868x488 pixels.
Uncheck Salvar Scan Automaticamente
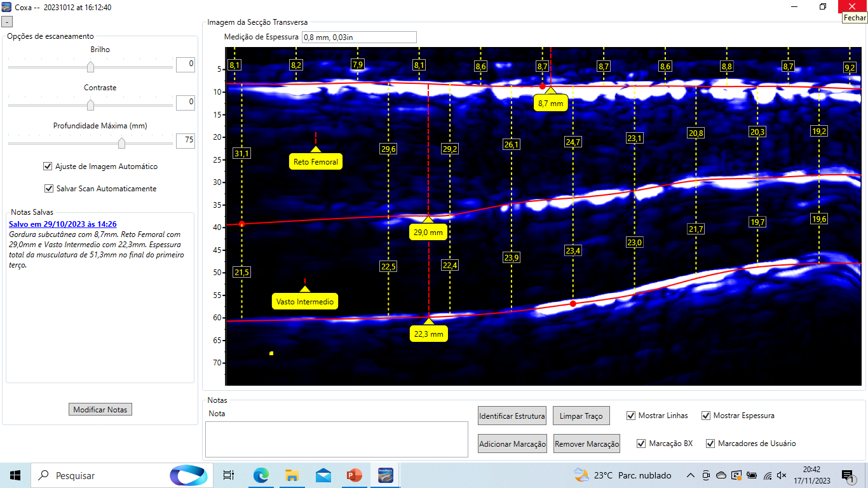[48, 189]
